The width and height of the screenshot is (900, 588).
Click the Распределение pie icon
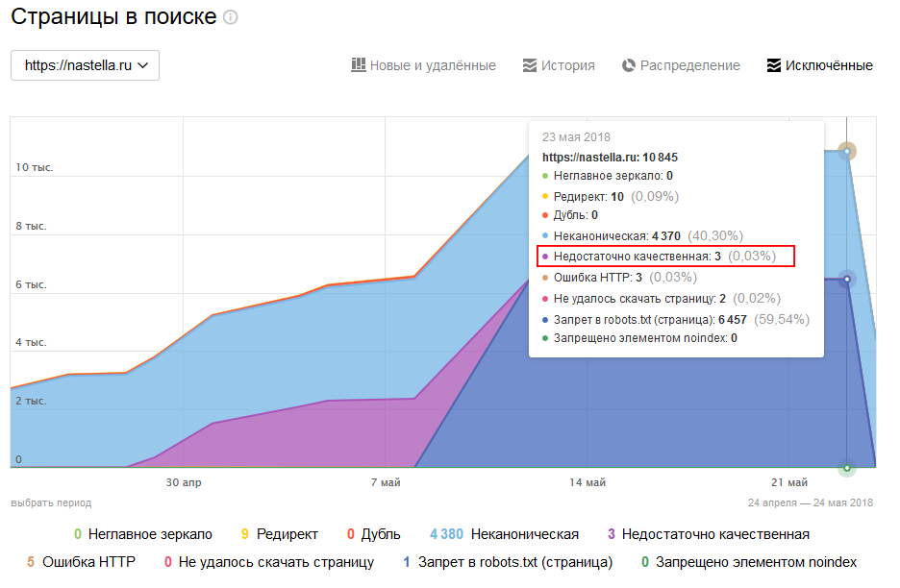coord(629,65)
